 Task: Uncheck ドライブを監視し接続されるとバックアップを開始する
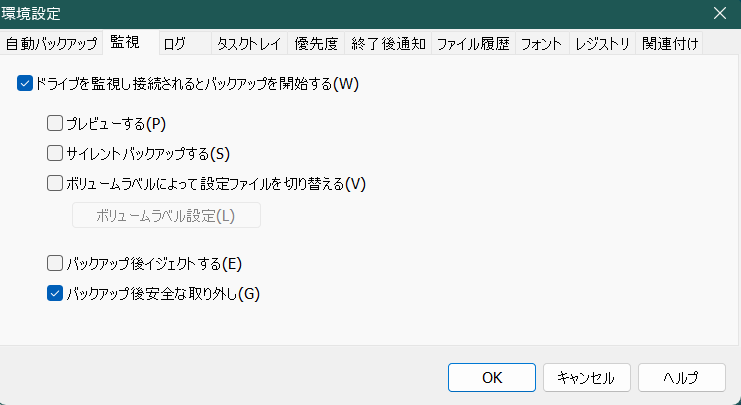point(25,85)
